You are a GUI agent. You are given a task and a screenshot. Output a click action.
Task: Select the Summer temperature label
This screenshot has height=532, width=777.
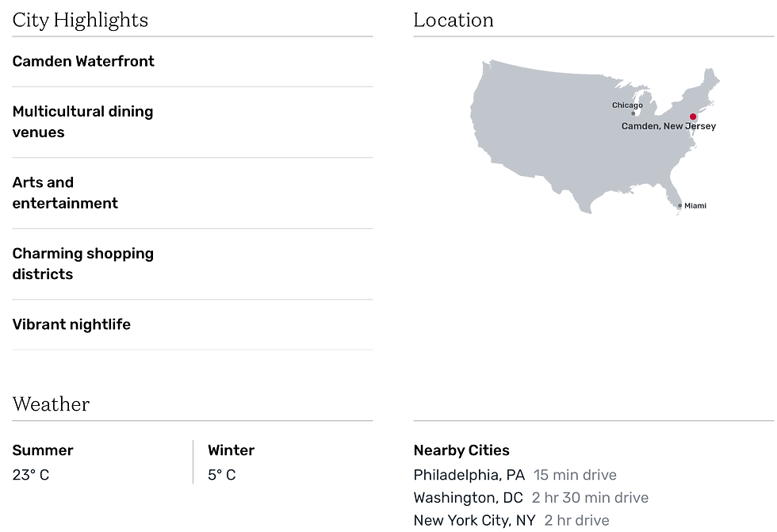point(43,450)
